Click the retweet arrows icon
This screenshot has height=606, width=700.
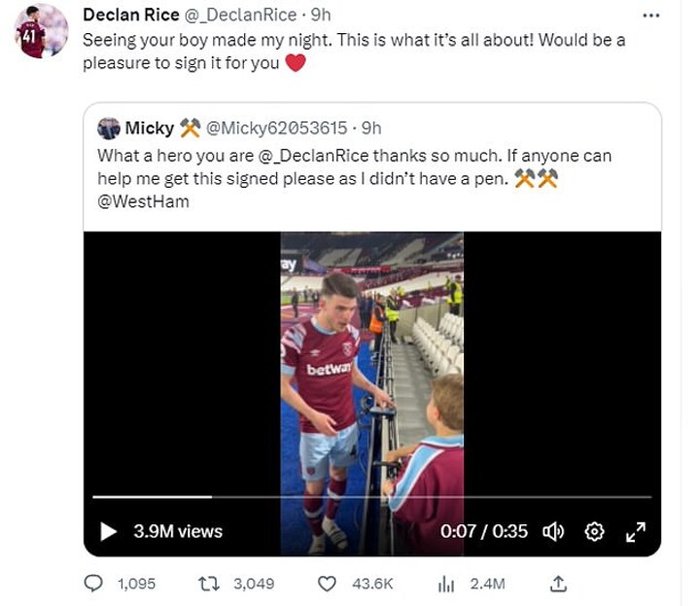[209, 584]
